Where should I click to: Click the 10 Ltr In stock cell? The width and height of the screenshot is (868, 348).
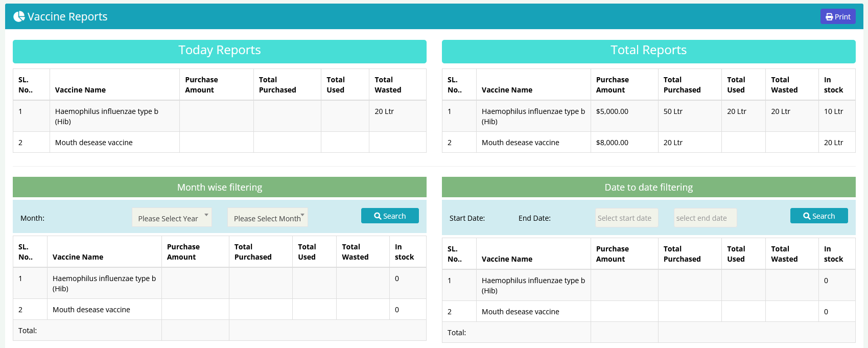833,111
